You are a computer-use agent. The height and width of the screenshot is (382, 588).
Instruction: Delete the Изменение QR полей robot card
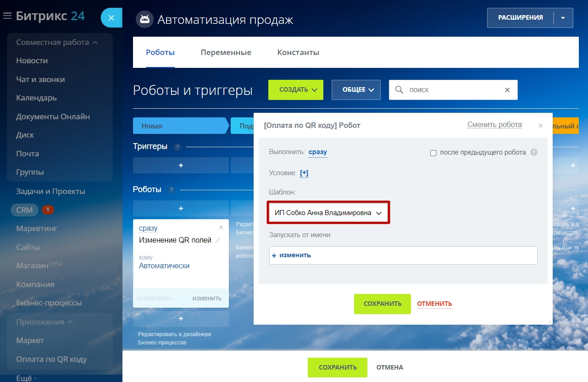click(221, 227)
